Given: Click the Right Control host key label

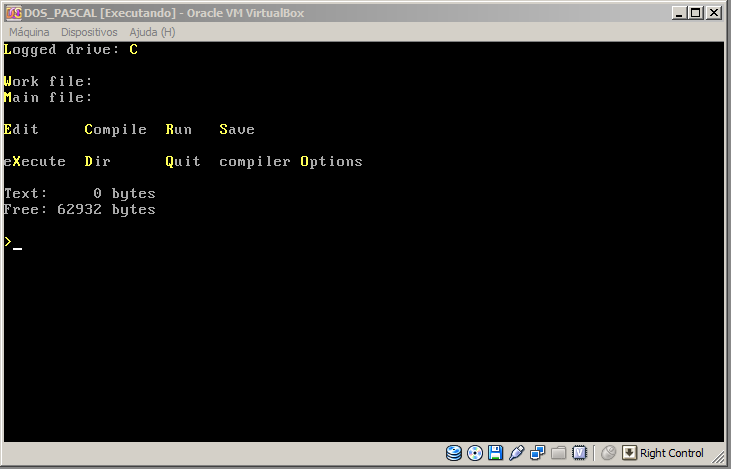Looking at the screenshot, I should point(671,453).
